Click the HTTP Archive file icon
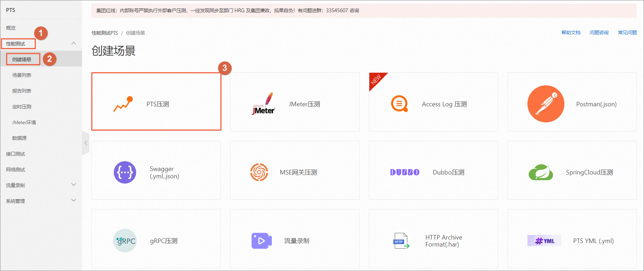 [x=401, y=241]
